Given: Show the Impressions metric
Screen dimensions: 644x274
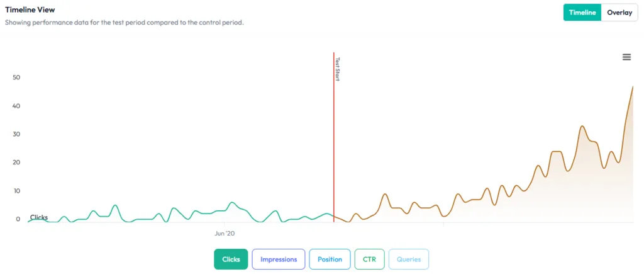Looking at the screenshot, I should point(279,259).
